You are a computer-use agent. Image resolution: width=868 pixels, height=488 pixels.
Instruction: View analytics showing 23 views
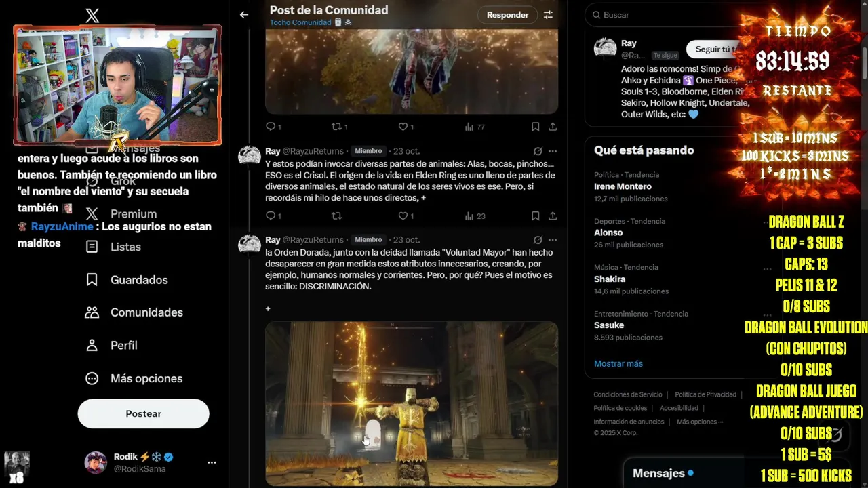pyautogui.click(x=475, y=216)
